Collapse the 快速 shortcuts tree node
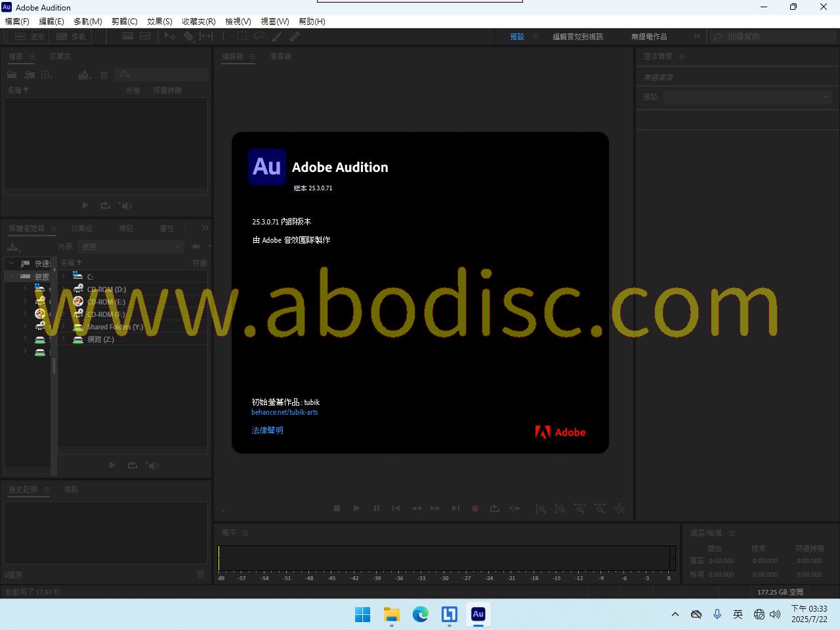This screenshot has width=840, height=630. click(11, 263)
